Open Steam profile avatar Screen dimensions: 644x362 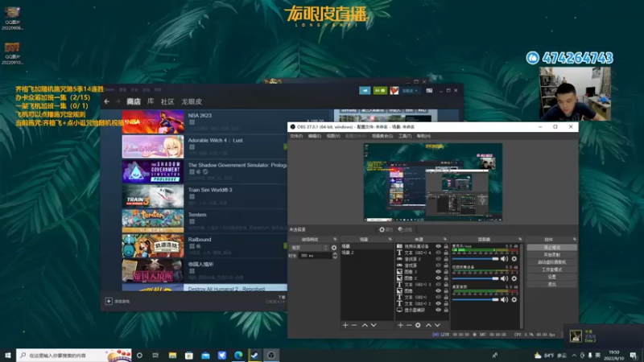pyautogui.click(x=394, y=90)
